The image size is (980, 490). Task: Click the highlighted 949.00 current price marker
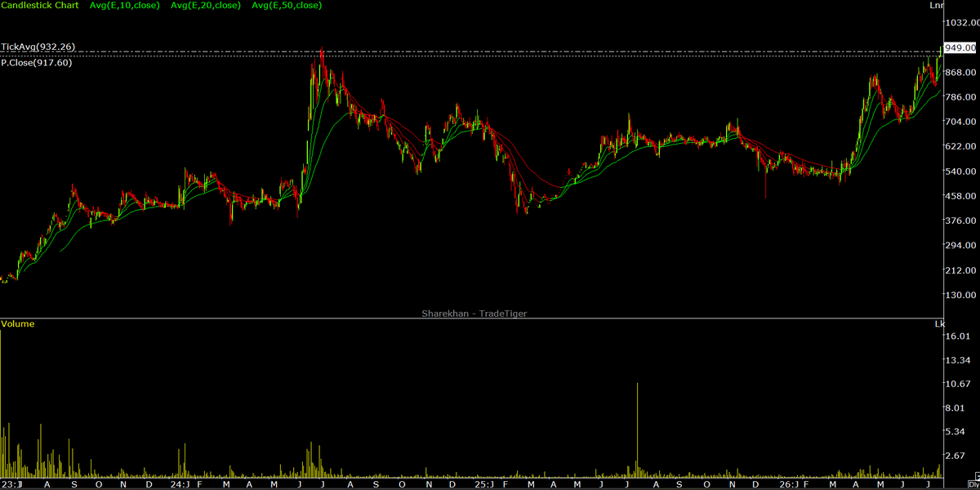(x=960, y=48)
